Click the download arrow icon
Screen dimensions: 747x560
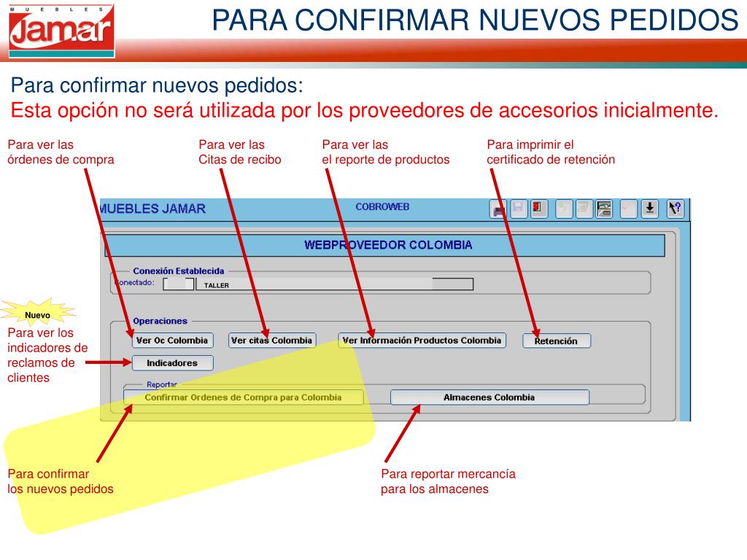pyautogui.click(x=650, y=209)
